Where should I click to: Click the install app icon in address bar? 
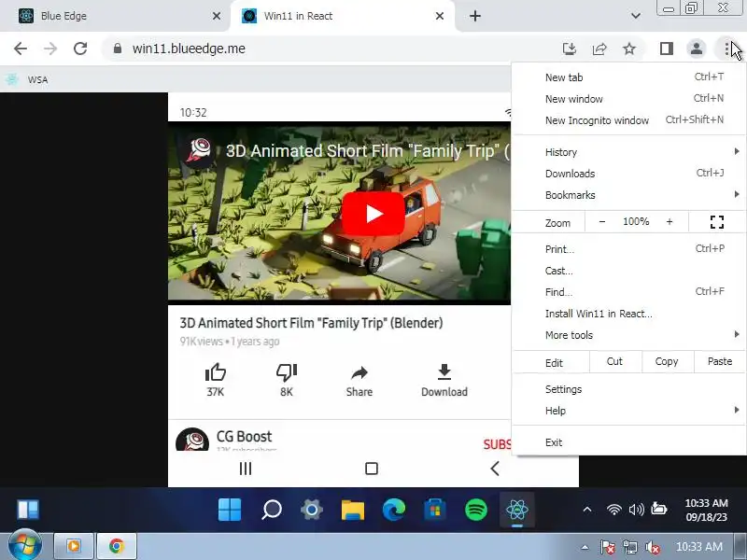[x=570, y=49]
